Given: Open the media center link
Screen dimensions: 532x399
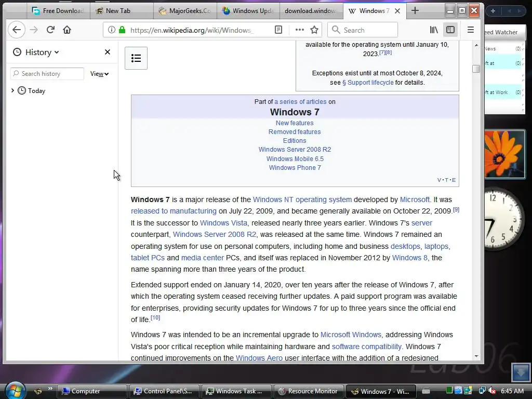Looking at the screenshot, I should [203, 258].
